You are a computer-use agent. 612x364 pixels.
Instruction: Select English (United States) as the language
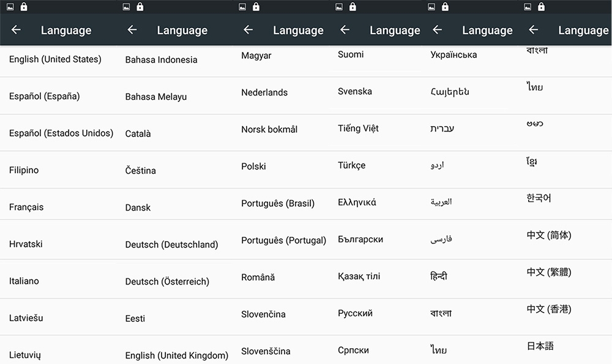pos(55,59)
